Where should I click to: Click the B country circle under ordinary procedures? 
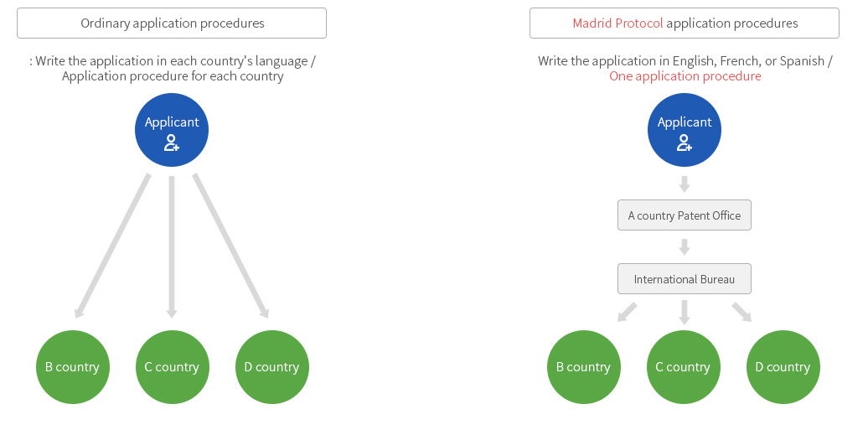pyautogui.click(x=72, y=367)
